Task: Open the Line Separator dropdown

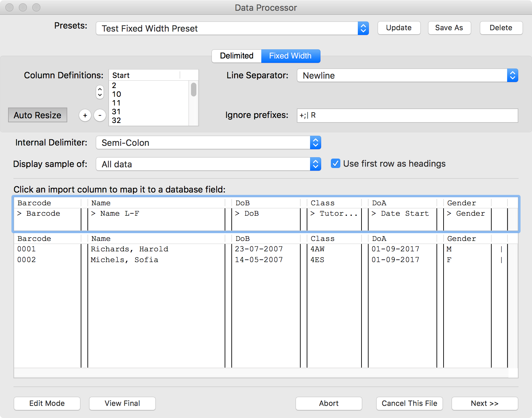Action: 408,75
